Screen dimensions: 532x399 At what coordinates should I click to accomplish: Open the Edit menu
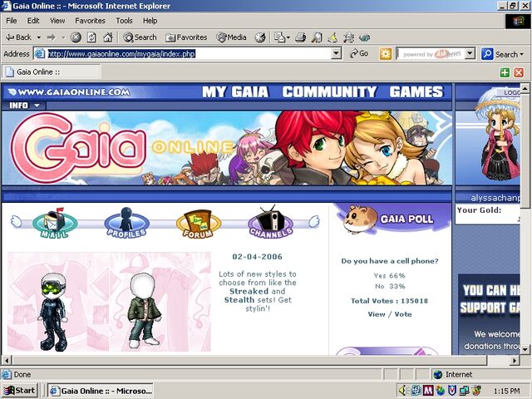(x=33, y=21)
